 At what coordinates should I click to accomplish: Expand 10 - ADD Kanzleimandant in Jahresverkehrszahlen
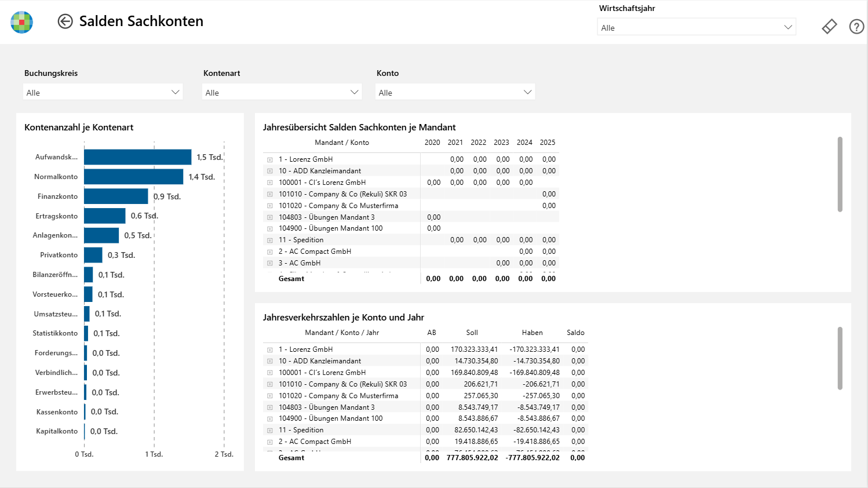pyautogui.click(x=270, y=361)
